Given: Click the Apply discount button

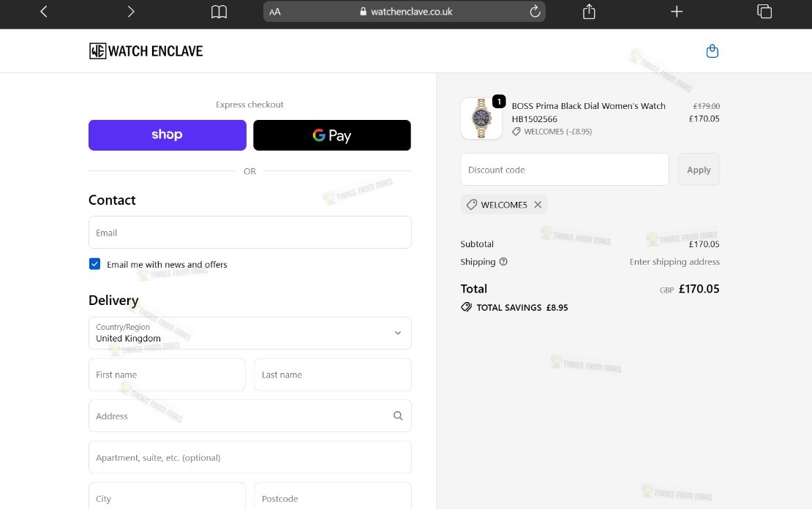Looking at the screenshot, I should pyautogui.click(x=699, y=170).
